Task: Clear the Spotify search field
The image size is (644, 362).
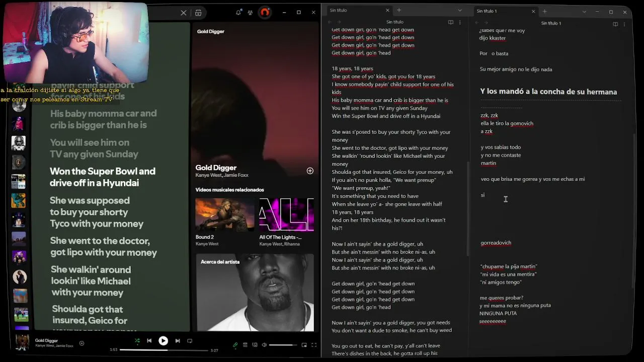Action: click(184, 13)
